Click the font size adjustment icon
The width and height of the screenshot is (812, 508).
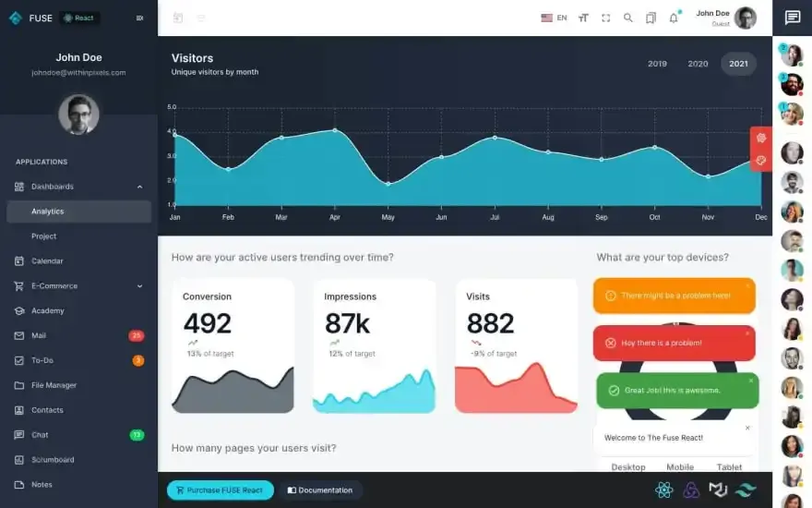(x=583, y=18)
